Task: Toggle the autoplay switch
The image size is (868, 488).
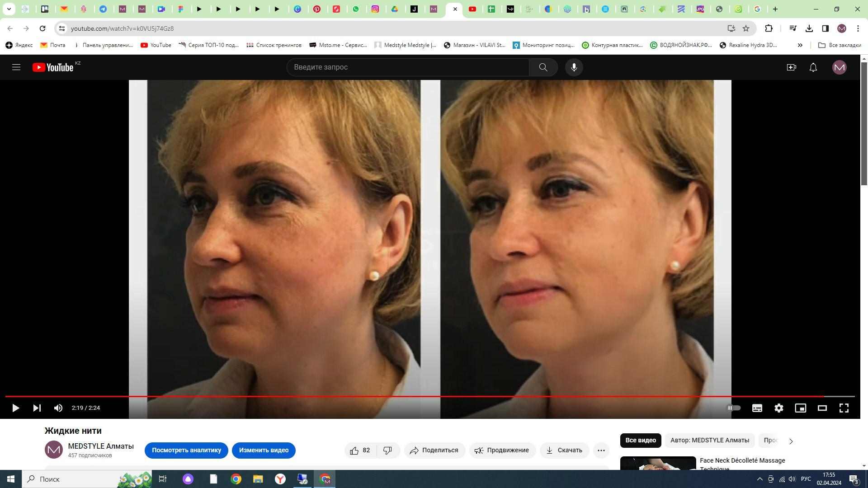Action: (x=733, y=408)
